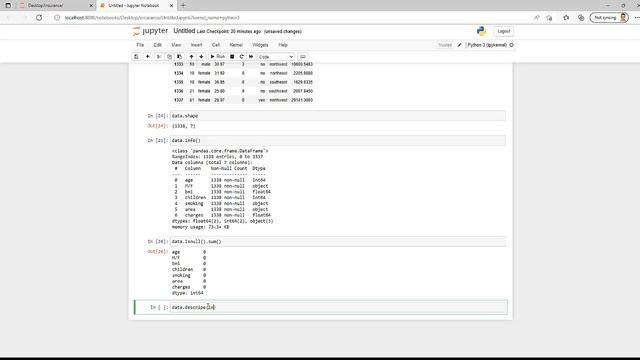Insert a cell below with the plus icon
This screenshot has height=360, width=640.
click(x=148, y=57)
